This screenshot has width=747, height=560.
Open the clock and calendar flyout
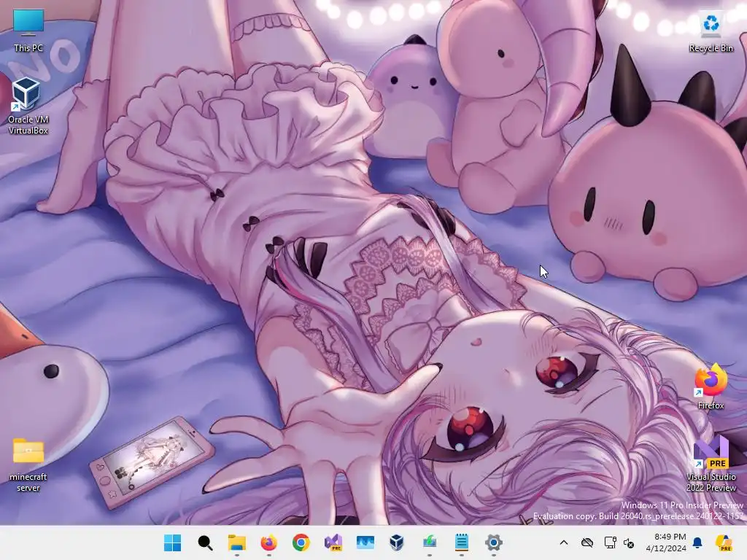(666, 542)
